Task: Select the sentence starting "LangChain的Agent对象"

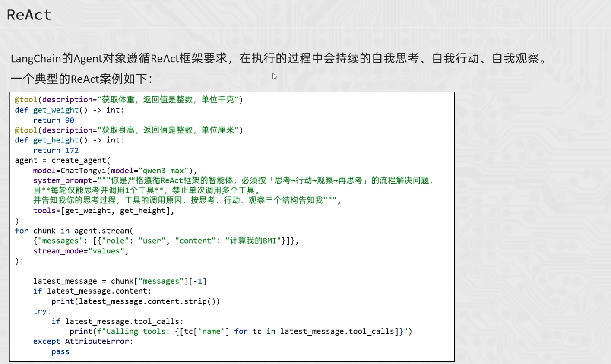Action: coord(279,59)
